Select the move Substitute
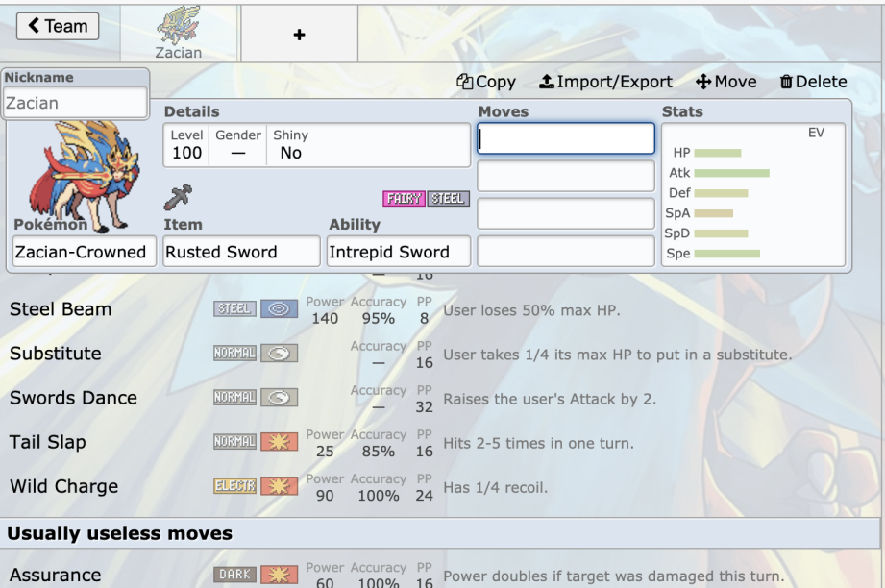This screenshot has height=588, width=885. pyautogui.click(x=56, y=354)
